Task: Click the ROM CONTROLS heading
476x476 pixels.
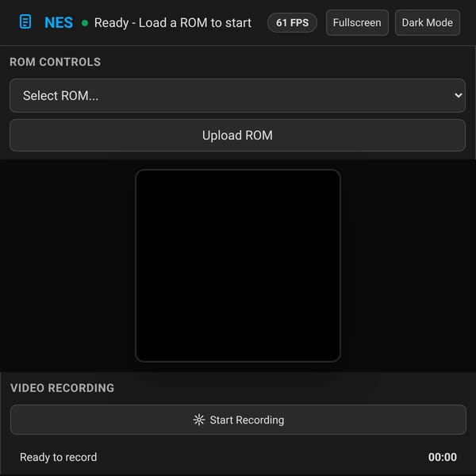Action: pos(55,62)
